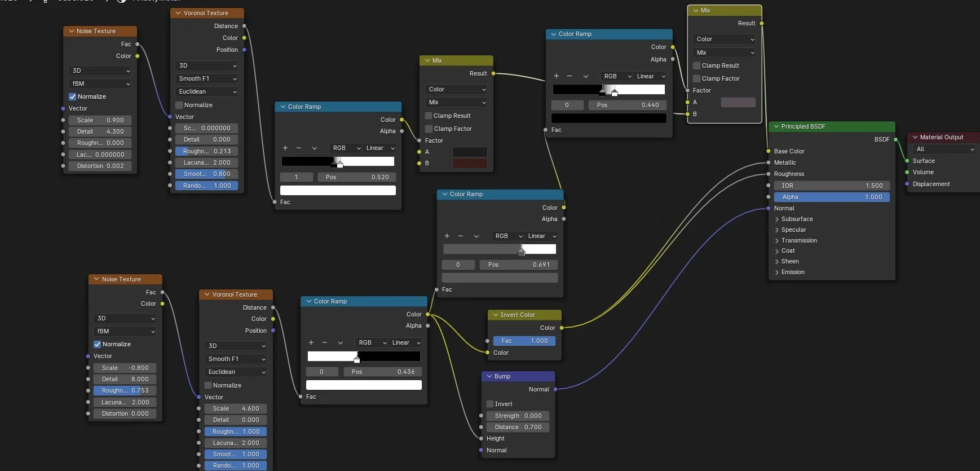Remove a stop in Color Ramp with Pos 0.436
Viewport: 980px width, 471px height.
(x=325, y=342)
